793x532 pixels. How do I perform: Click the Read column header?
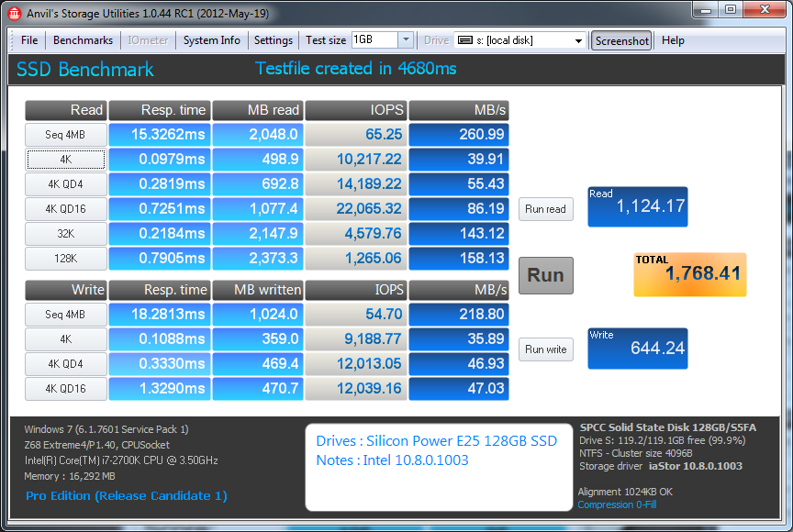66,111
